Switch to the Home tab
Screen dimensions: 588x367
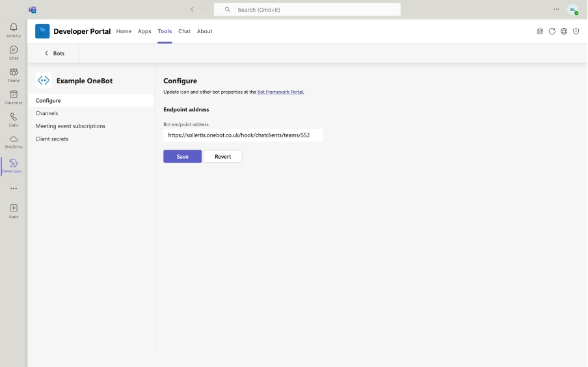click(x=124, y=31)
